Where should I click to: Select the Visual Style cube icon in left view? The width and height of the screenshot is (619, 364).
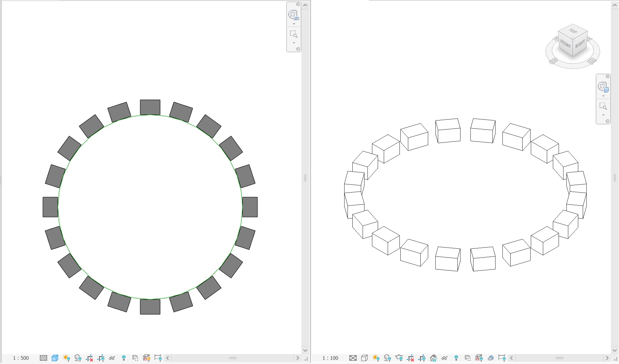tap(55, 358)
